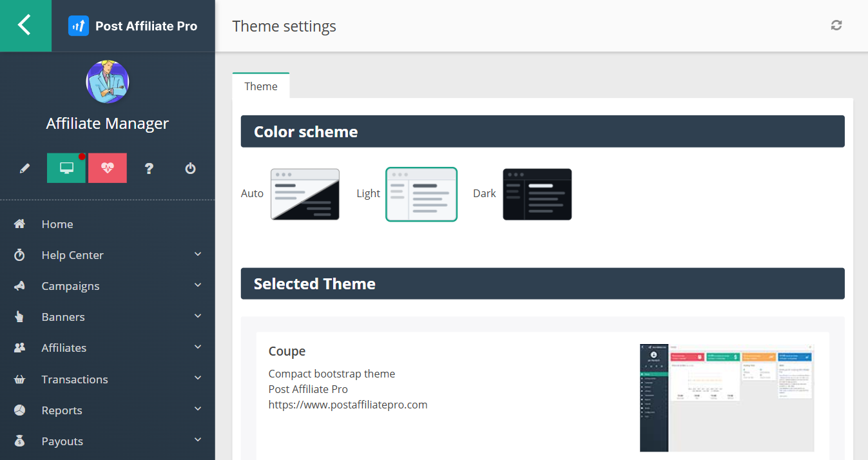Open the Reports menu item
This screenshot has width=868, height=460.
click(x=61, y=410)
